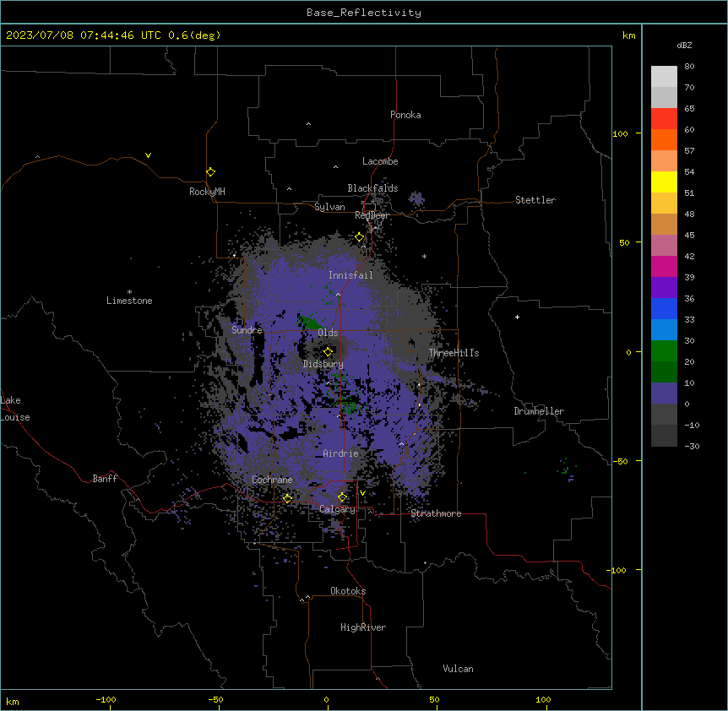728x711 pixels.
Task: Click the dBZ legend heading
Action: coord(684,45)
